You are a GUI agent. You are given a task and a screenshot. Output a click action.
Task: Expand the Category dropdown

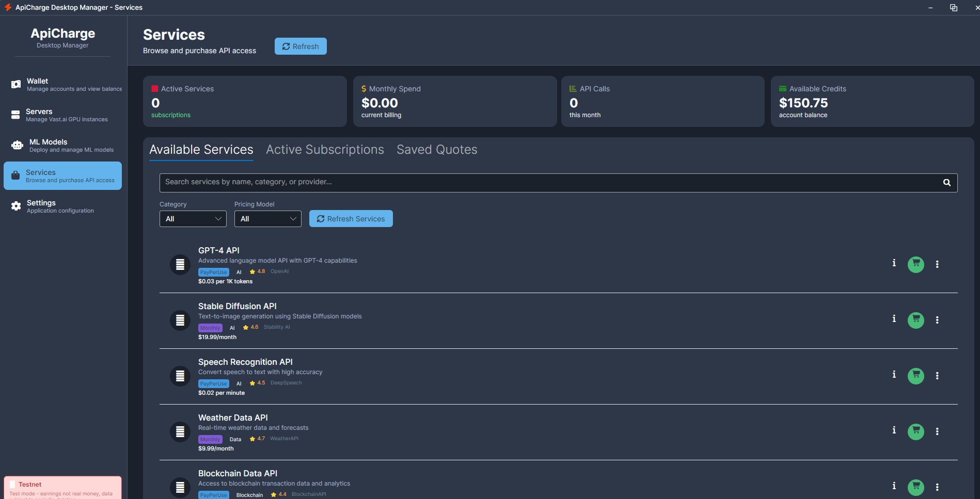[193, 219]
